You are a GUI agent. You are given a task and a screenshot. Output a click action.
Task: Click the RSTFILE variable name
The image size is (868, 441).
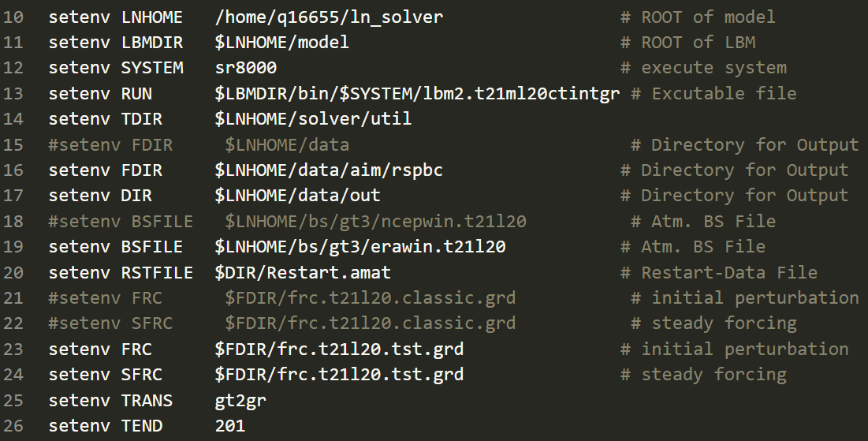pyautogui.click(x=157, y=273)
